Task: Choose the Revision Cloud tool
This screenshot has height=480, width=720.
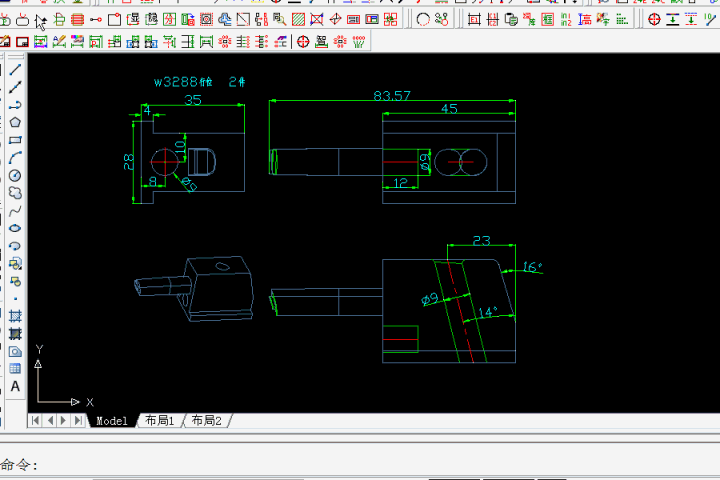Action: [x=15, y=193]
